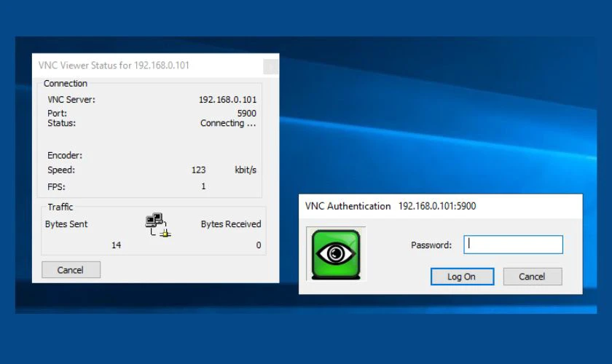Click the network computers traffic icon
Image resolution: width=612 pixels, height=364 pixels.
(x=157, y=224)
